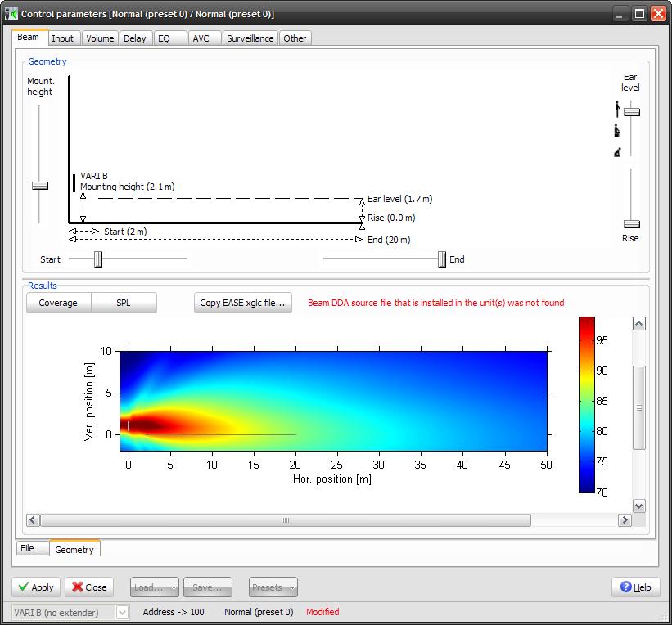The height and width of the screenshot is (625, 672).
Task: Open the Other tab
Action: (295, 38)
